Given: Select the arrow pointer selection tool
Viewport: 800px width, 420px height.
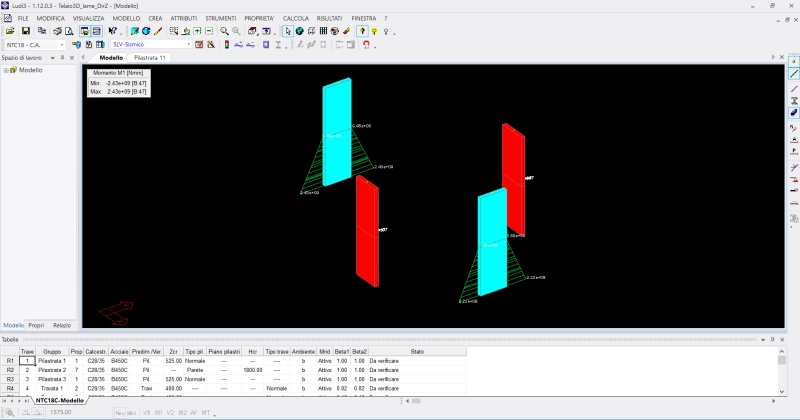Looking at the screenshot, I should pyautogui.click(x=287, y=31).
